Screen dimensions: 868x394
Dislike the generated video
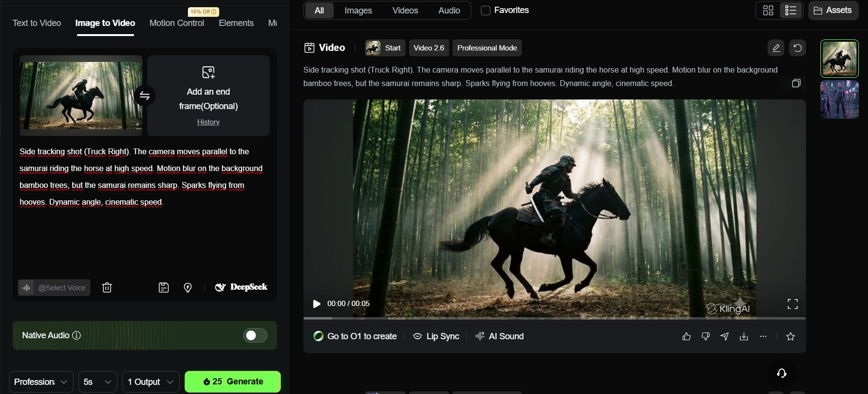pyautogui.click(x=705, y=336)
